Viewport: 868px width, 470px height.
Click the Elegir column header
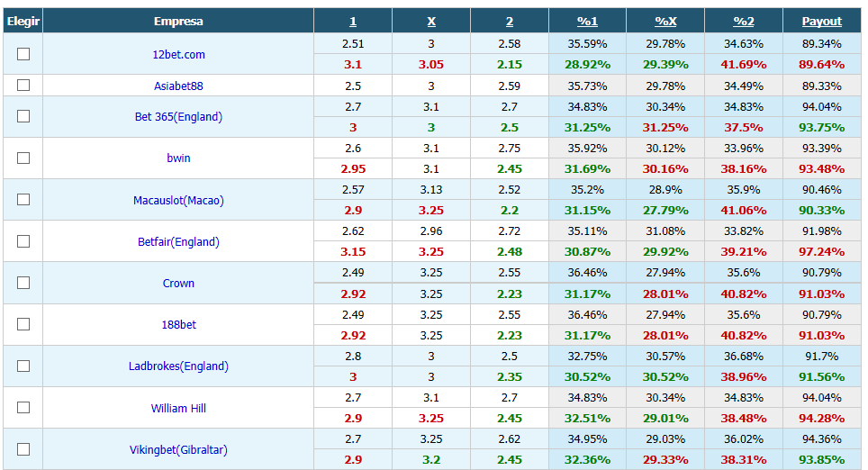click(23, 21)
